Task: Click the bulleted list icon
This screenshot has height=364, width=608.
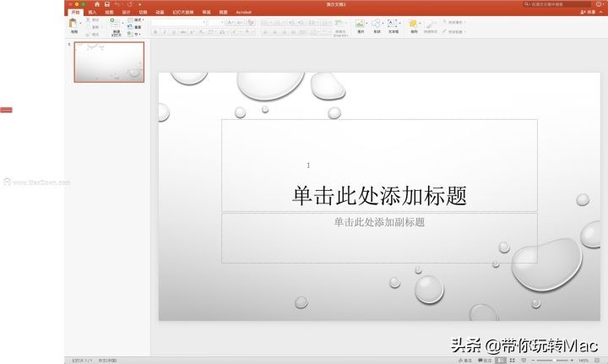Action: coord(265,23)
